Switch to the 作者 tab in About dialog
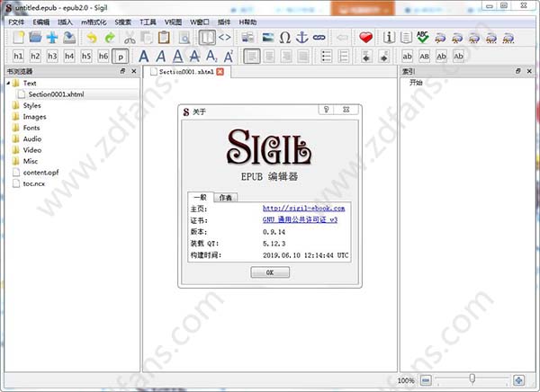Screen dimensions: 540x392 (226, 198)
